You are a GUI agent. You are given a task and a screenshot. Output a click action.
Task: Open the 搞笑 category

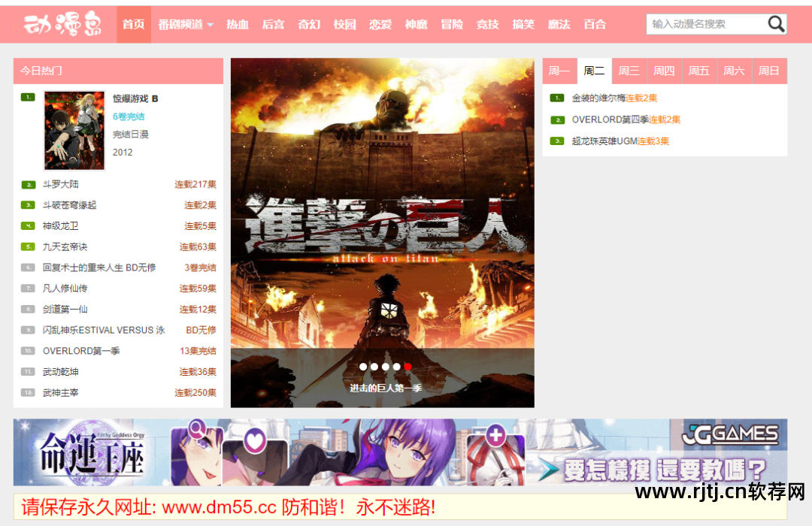coord(523,24)
